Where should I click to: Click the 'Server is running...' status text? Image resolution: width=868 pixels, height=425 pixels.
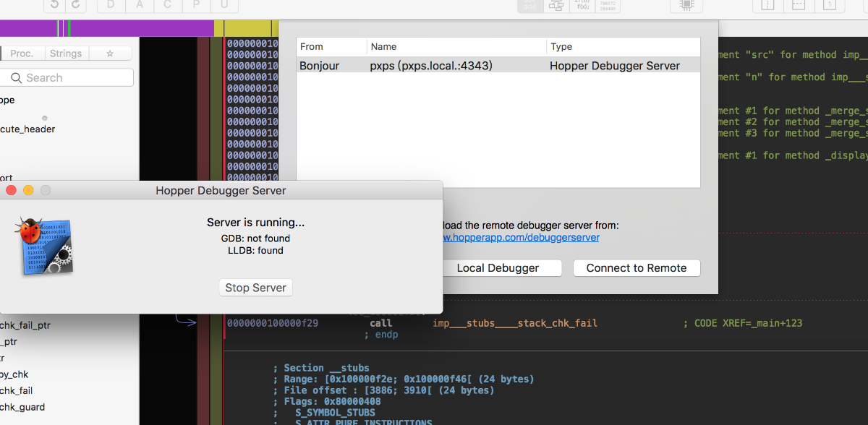pos(255,223)
